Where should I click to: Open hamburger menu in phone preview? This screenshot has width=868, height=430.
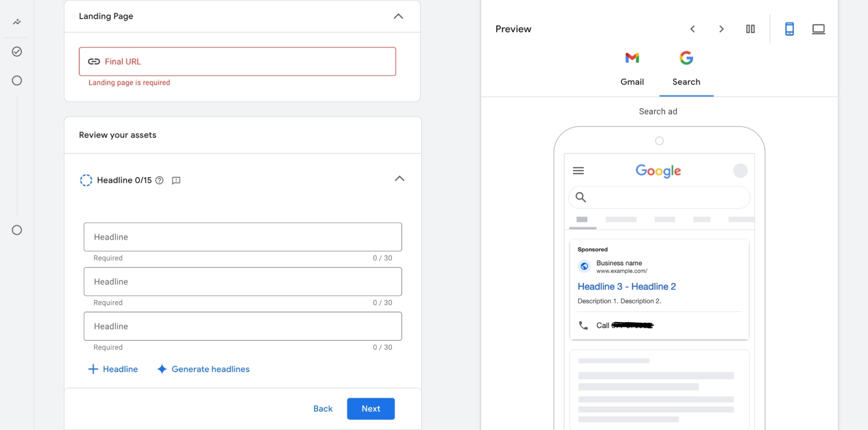tap(578, 171)
